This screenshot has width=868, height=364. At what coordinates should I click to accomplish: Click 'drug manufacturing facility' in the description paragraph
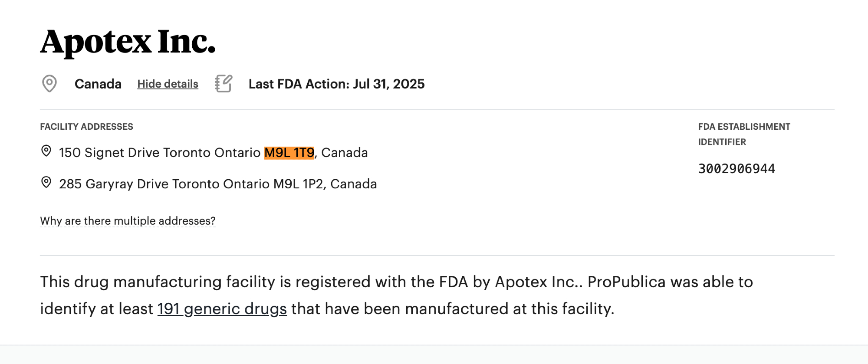click(174, 282)
